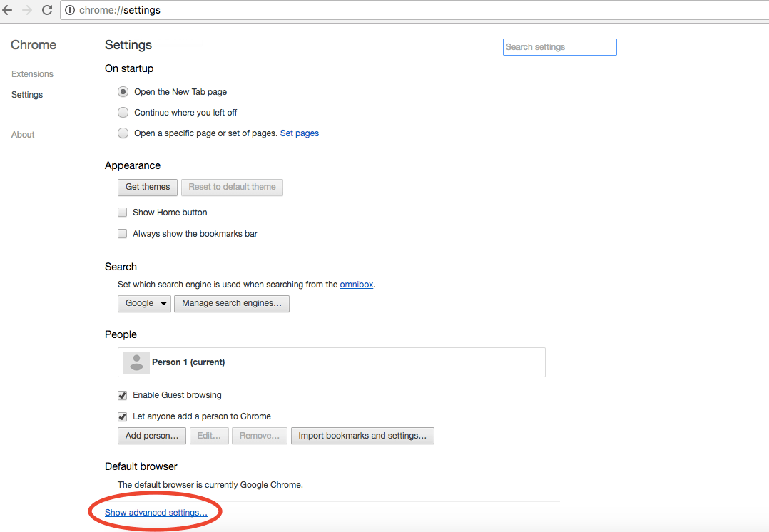Open About in the sidebar
The height and width of the screenshot is (532, 769).
point(23,134)
